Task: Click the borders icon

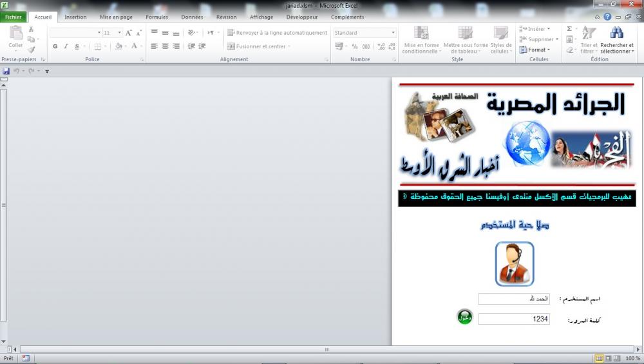Action: [98, 46]
